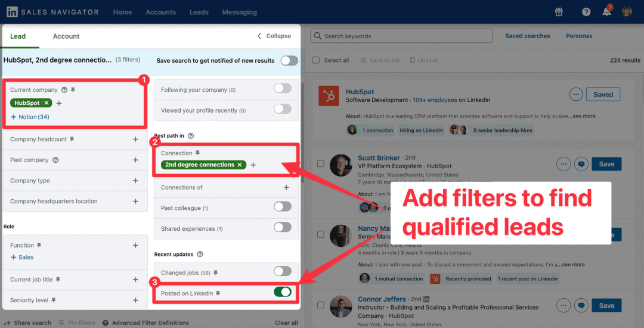Expand Connections of filter
The height and width of the screenshot is (328, 644).
click(x=286, y=187)
